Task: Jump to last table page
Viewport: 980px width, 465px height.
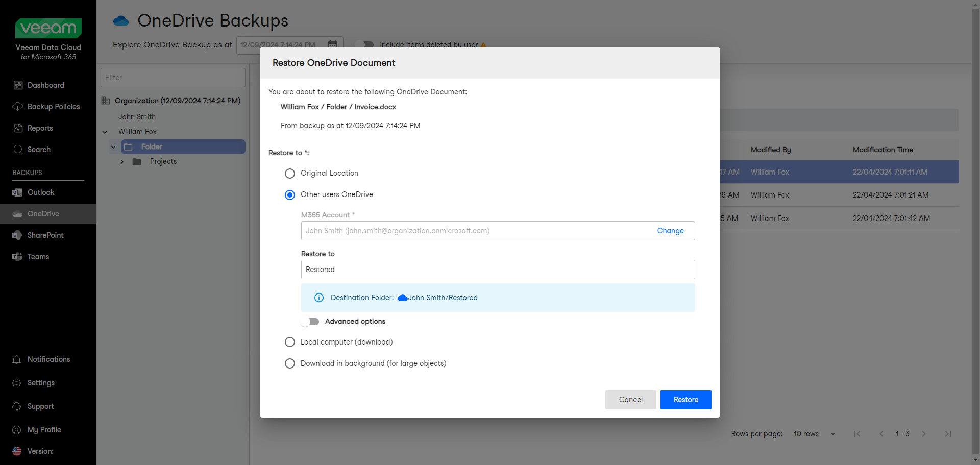Action: pyautogui.click(x=948, y=434)
